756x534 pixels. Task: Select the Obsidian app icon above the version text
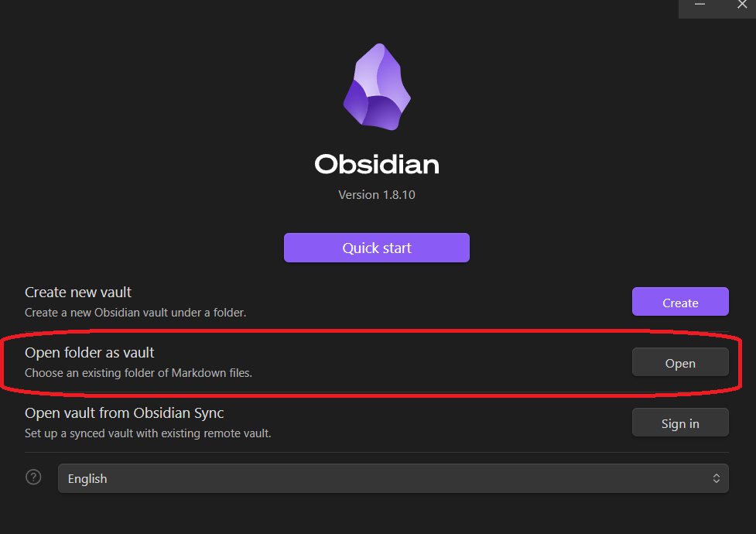377,87
